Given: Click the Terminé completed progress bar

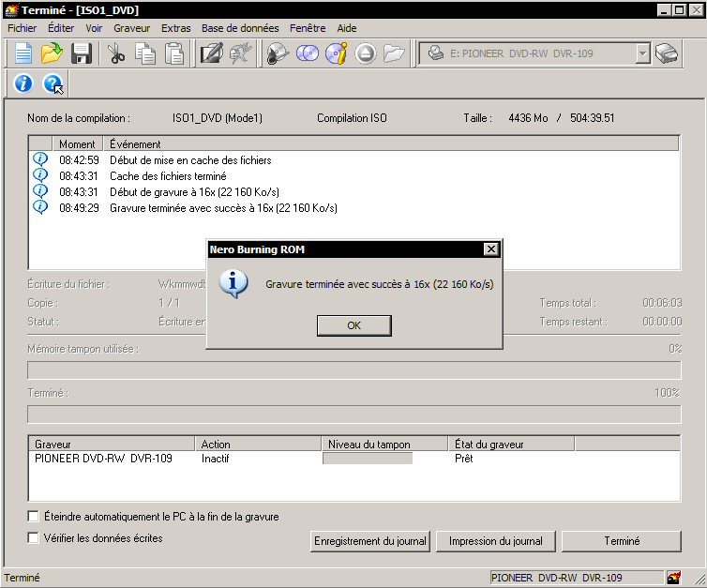Looking at the screenshot, I should [x=353, y=414].
